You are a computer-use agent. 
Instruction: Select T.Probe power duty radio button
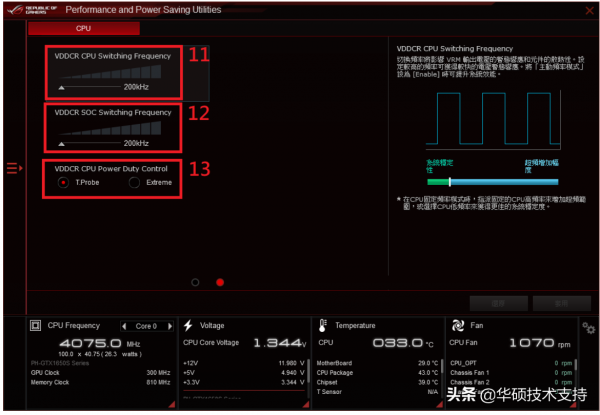(x=63, y=182)
